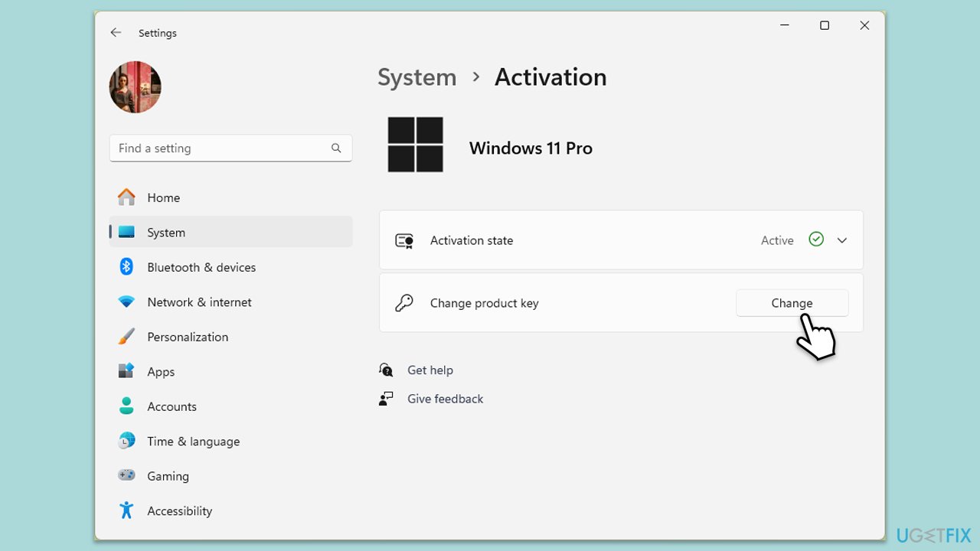The height and width of the screenshot is (551, 980).
Task: Click the product key icon
Action: point(404,303)
